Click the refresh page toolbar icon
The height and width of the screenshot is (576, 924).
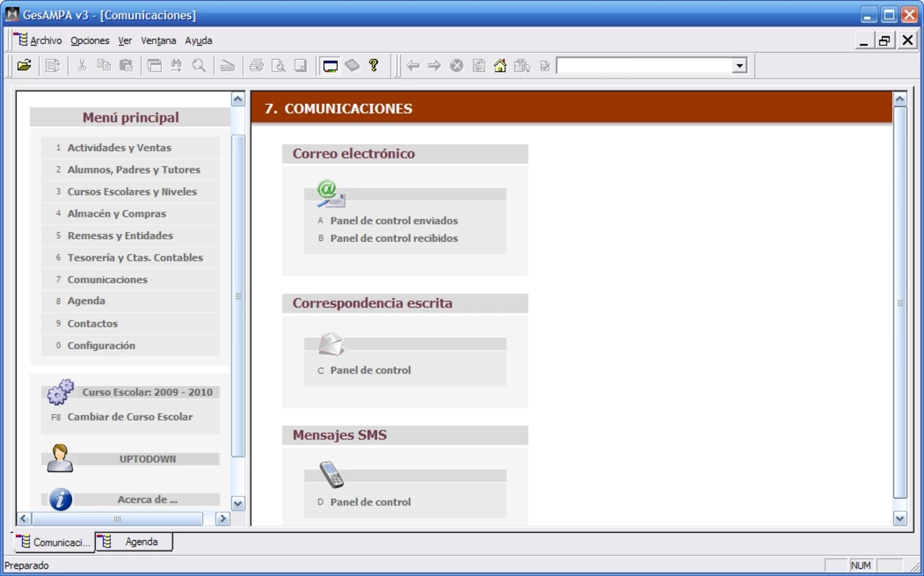pyautogui.click(x=479, y=66)
